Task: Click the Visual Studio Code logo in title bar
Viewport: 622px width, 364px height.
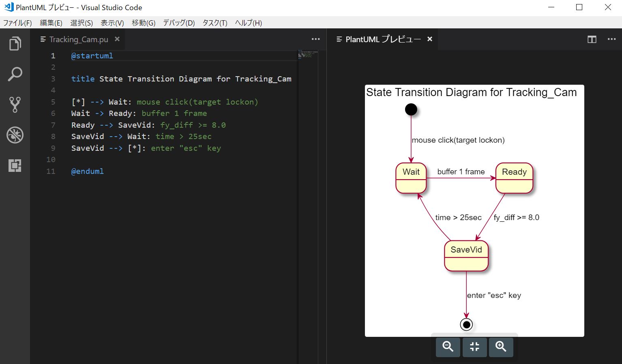Action: click(x=9, y=7)
